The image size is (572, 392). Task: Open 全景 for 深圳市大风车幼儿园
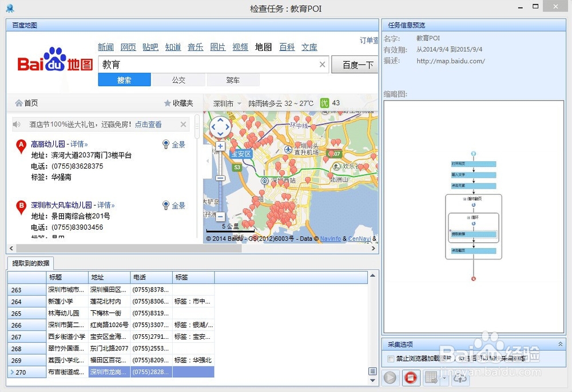(x=174, y=206)
